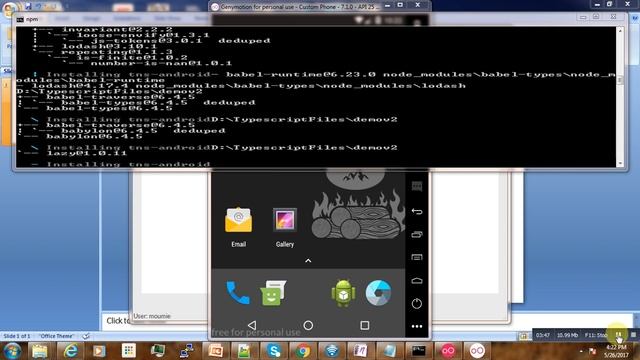This screenshot has width=640, height=360.
Task: Open the OneNote taskbar icon
Action: [x=360, y=351]
